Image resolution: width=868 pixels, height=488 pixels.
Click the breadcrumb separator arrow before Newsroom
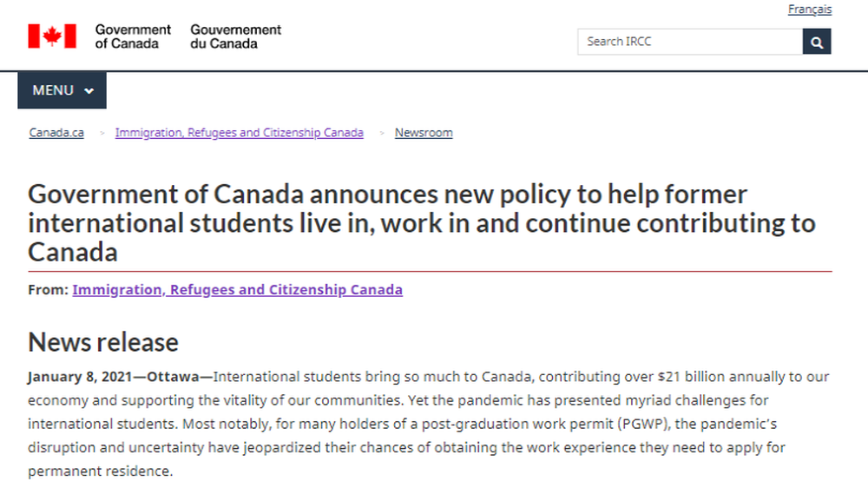click(x=382, y=133)
